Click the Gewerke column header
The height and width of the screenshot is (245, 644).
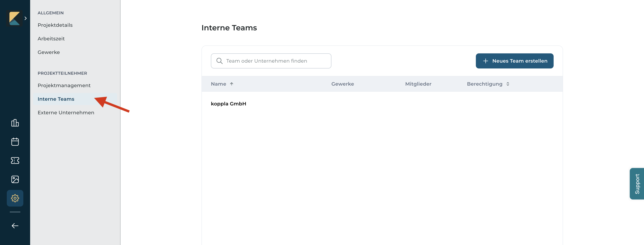(343, 84)
